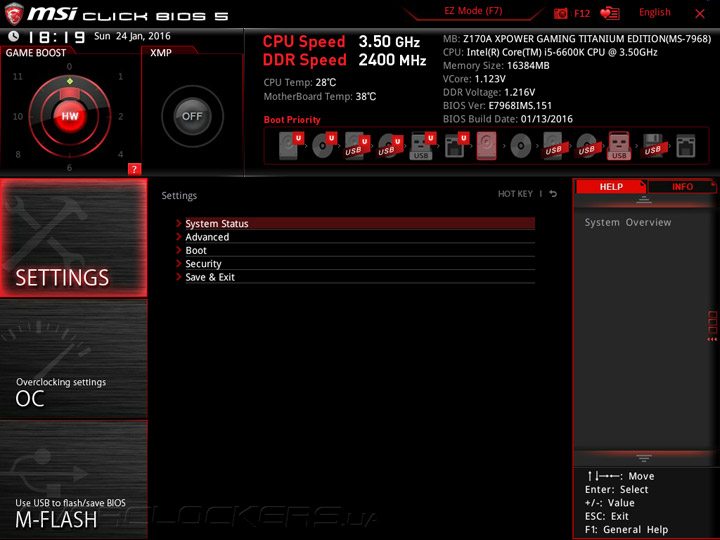
Task: Click the 18:19 clock time
Action: point(57,37)
